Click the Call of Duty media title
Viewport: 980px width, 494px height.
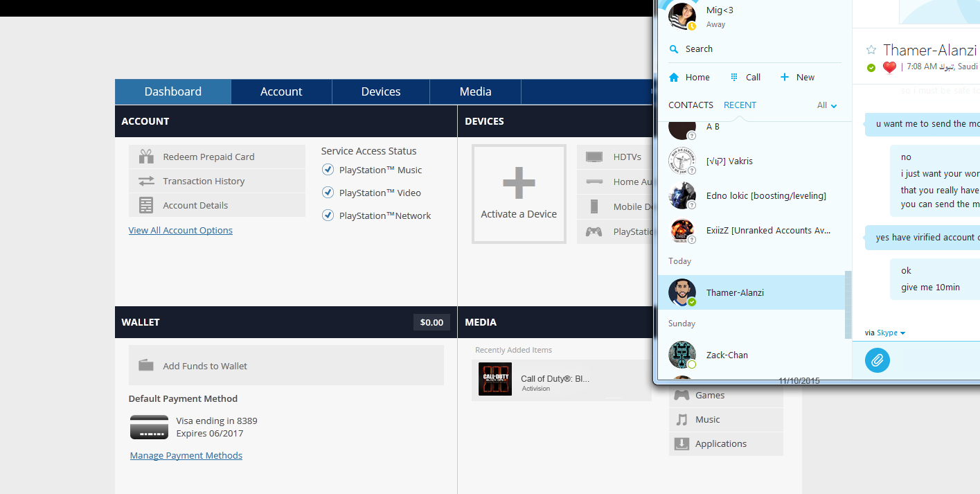click(555, 379)
